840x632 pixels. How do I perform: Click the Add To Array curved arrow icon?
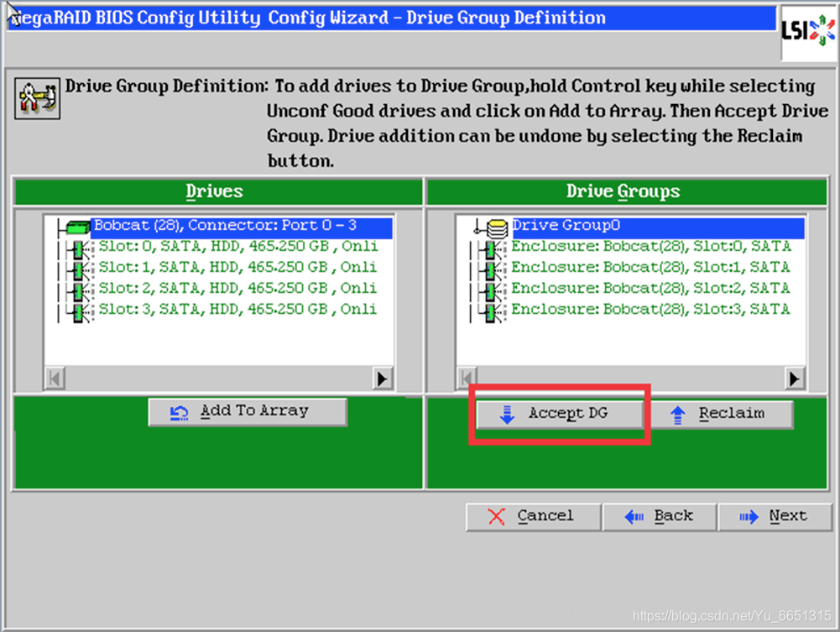click(x=179, y=413)
